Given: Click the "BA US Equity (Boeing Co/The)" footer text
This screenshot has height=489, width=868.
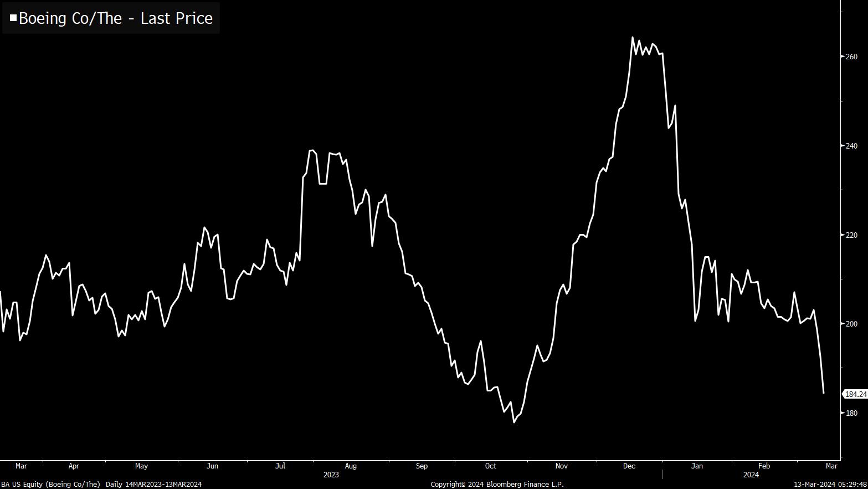Looking at the screenshot, I should point(51,485).
